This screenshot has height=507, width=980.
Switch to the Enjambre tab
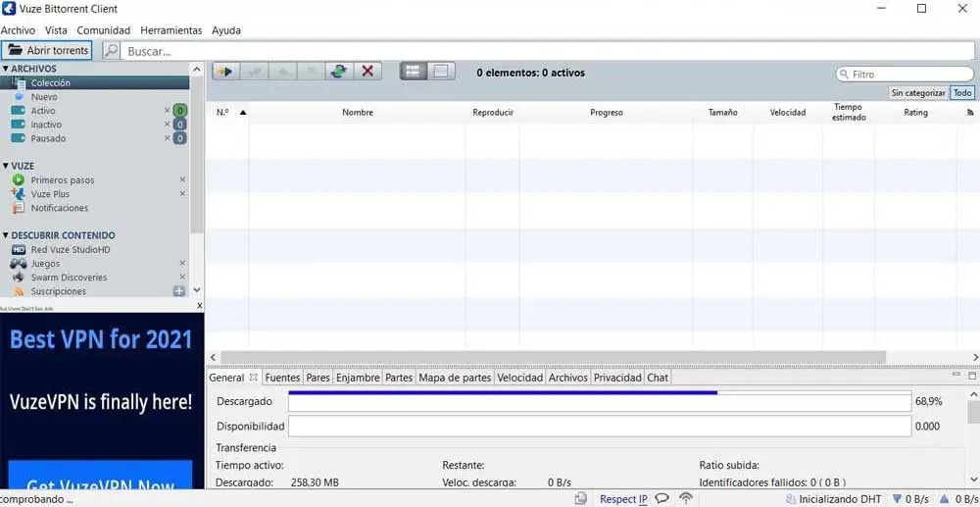[358, 378]
